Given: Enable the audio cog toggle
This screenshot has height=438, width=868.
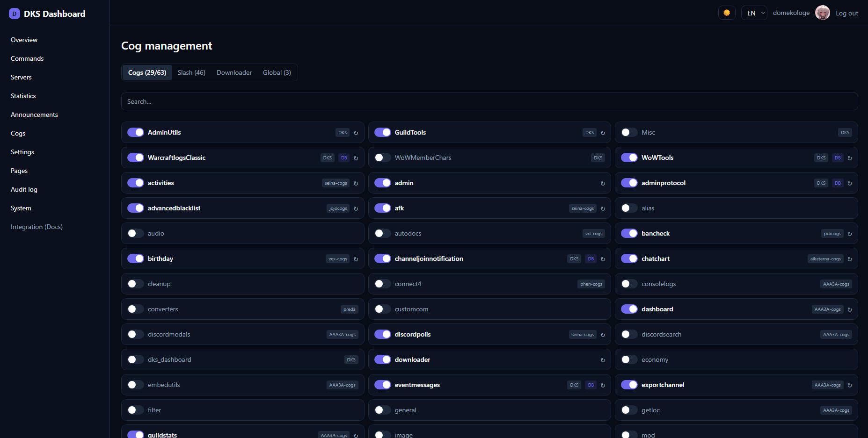Looking at the screenshot, I should coord(136,233).
